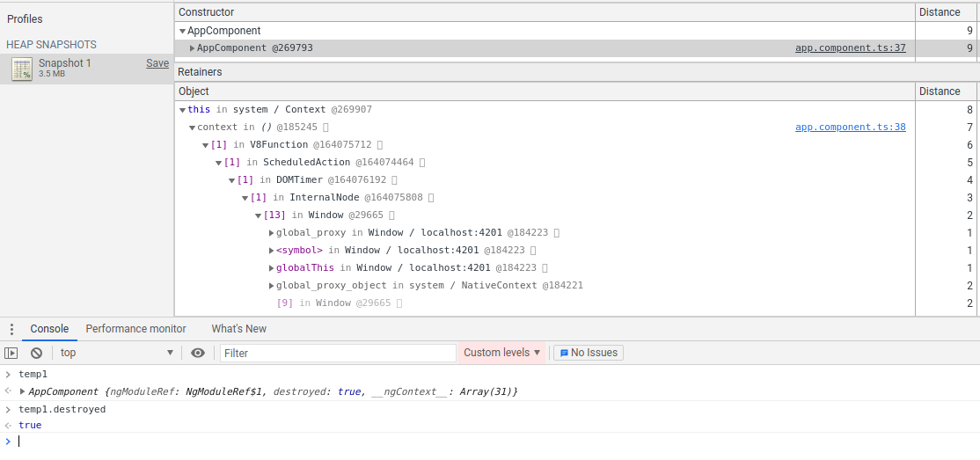This screenshot has width=980, height=460.
Task: Open the Custom levels log filter
Action: tap(501, 353)
